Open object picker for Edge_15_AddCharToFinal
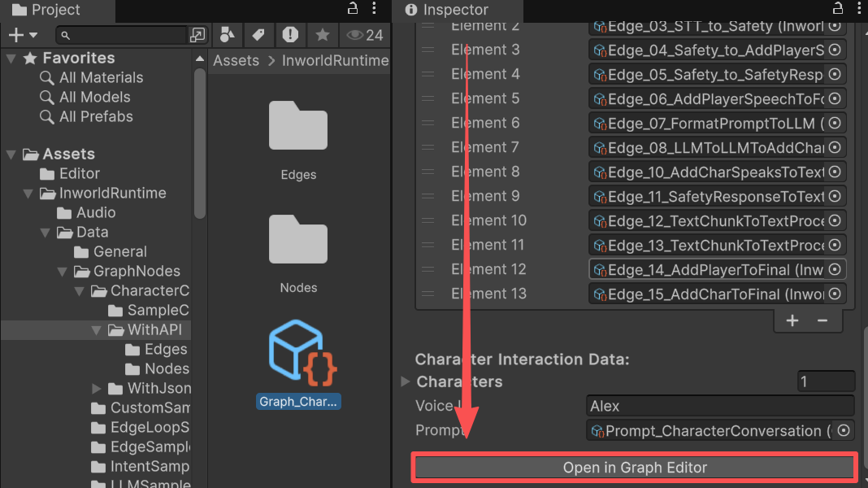This screenshot has height=488, width=868. coord(835,294)
